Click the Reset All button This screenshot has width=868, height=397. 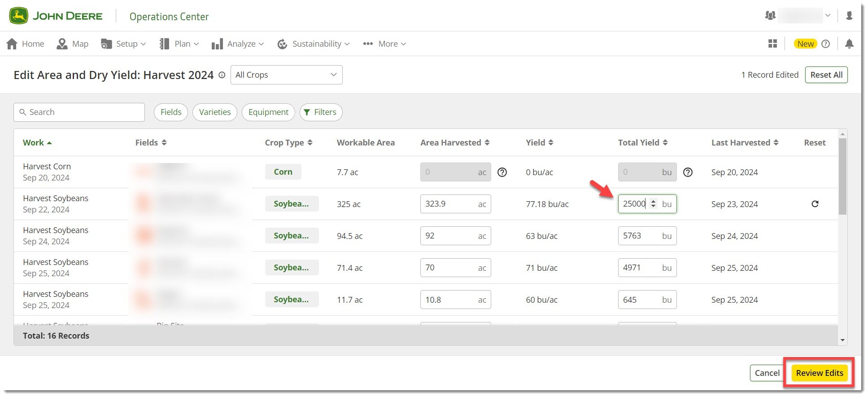click(x=826, y=75)
